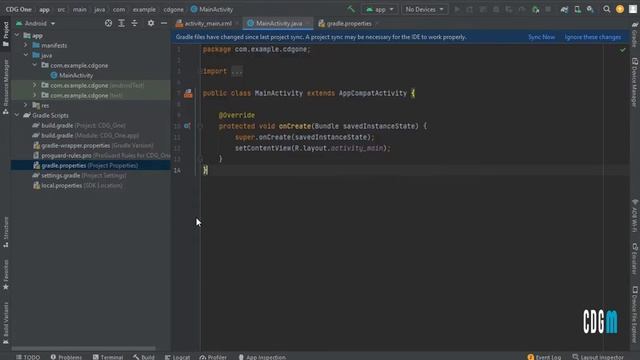Viewport: 640px width, 360px height.
Task: Open the Profiler bottom tab
Action: [x=213, y=357]
